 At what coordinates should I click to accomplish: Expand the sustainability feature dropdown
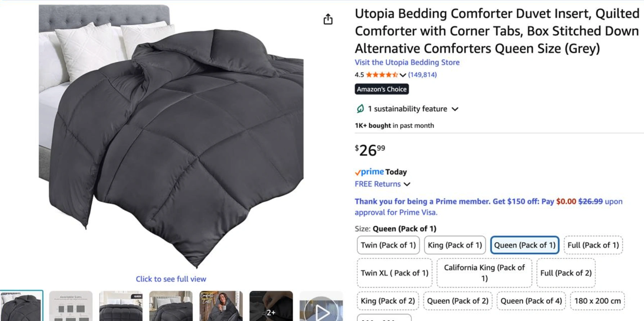455,109
